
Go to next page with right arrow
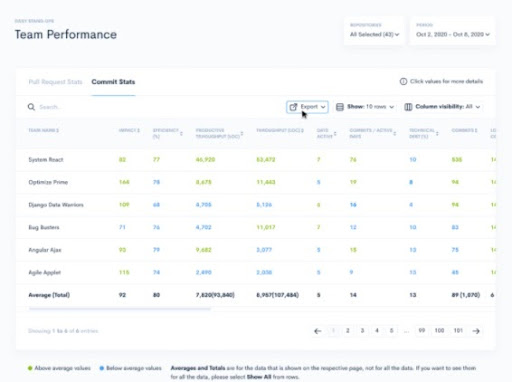[x=476, y=331]
